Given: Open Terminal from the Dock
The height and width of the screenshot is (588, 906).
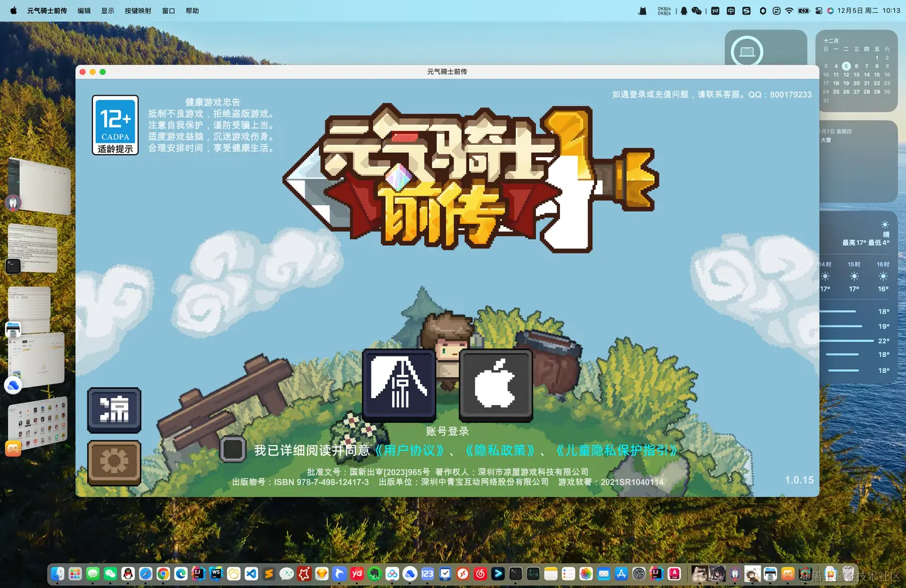Looking at the screenshot, I should [515, 574].
